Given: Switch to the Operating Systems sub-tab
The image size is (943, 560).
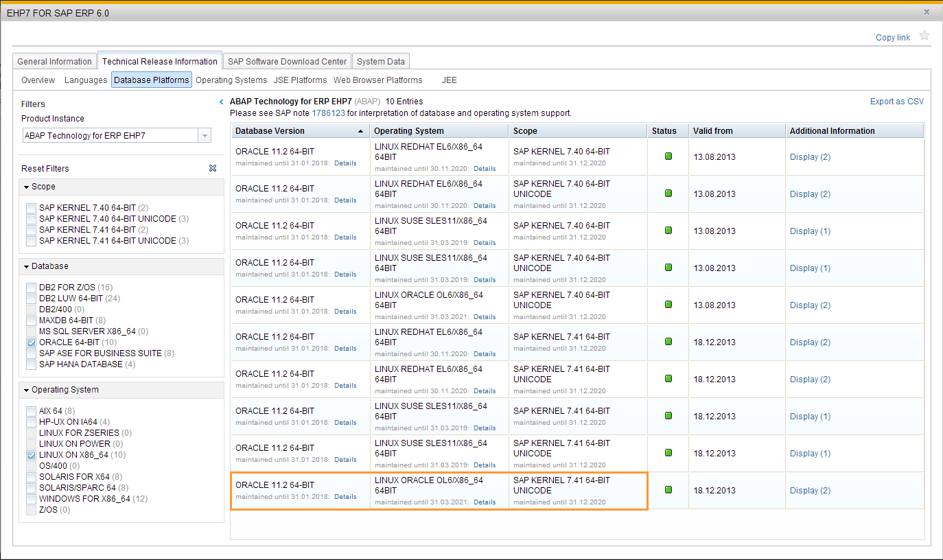Looking at the screenshot, I should 231,80.
